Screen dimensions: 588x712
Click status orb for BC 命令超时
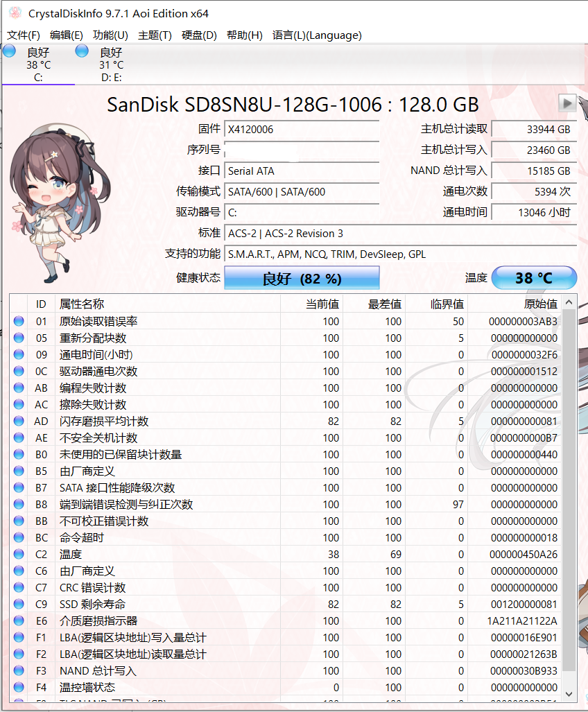tap(19, 537)
